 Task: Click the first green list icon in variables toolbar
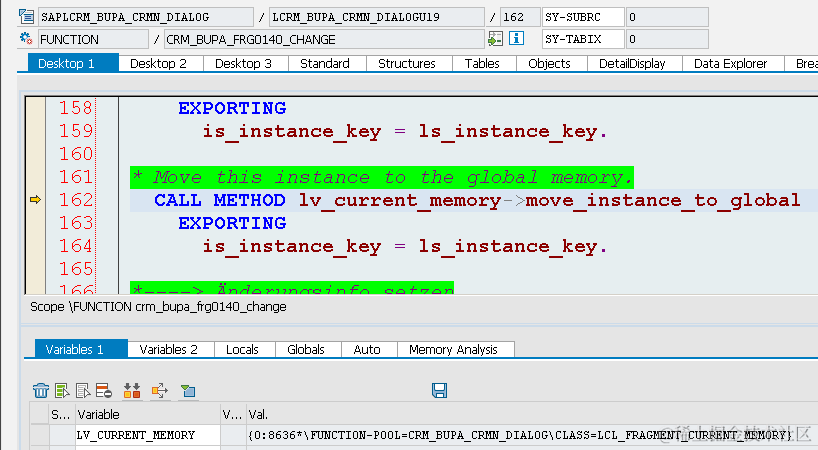[x=62, y=390]
